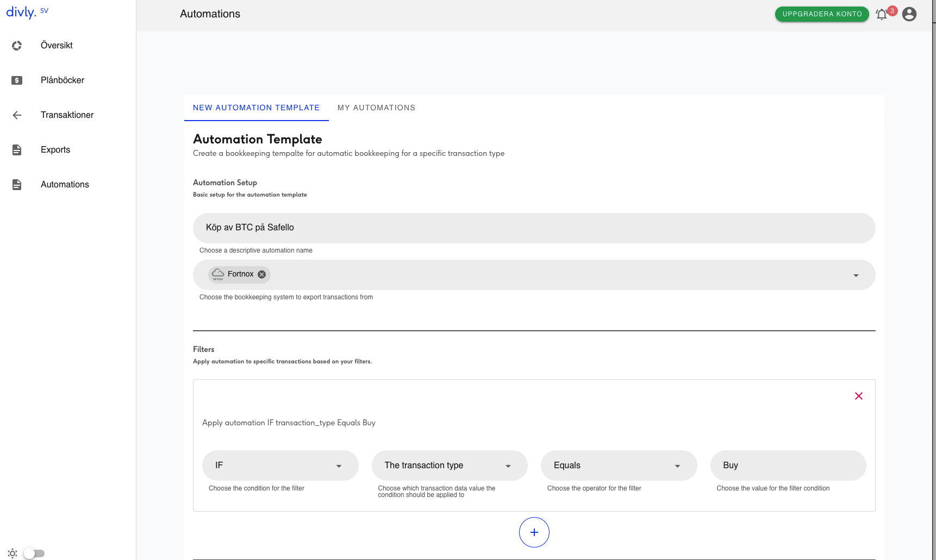Click the divly logo

(x=21, y=12)
